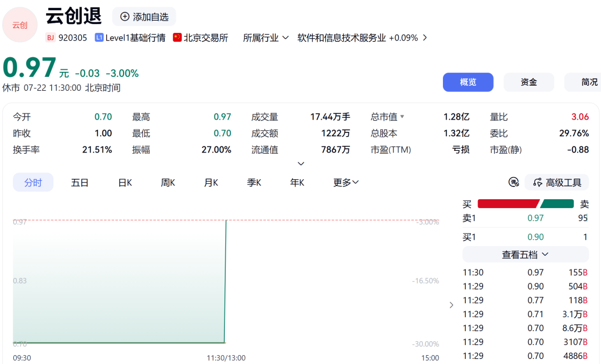Toggle the 总市值 small triangle selector
The image size is (601, 364).
402,116
